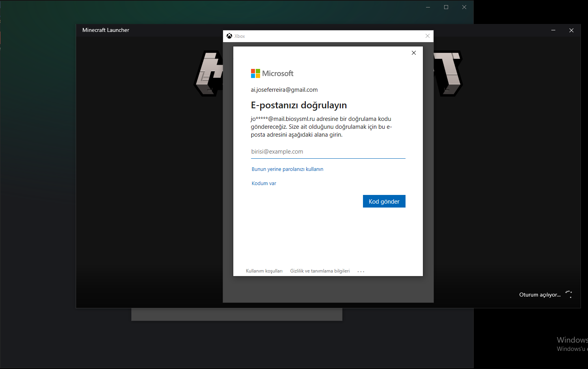Choose the "Kodum var" link
588x369 pixels.
264,184
